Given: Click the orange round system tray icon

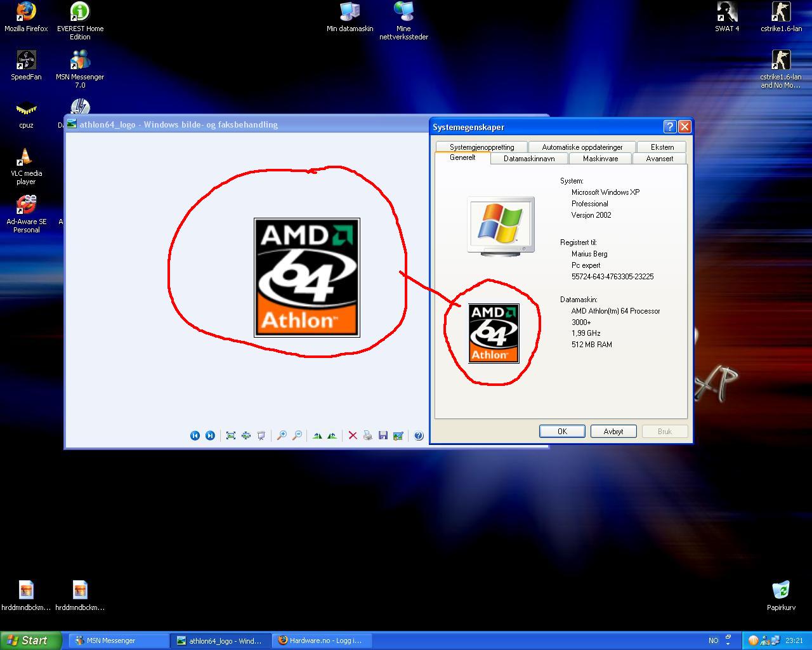Looking at the screenshot, I should 753,640.
